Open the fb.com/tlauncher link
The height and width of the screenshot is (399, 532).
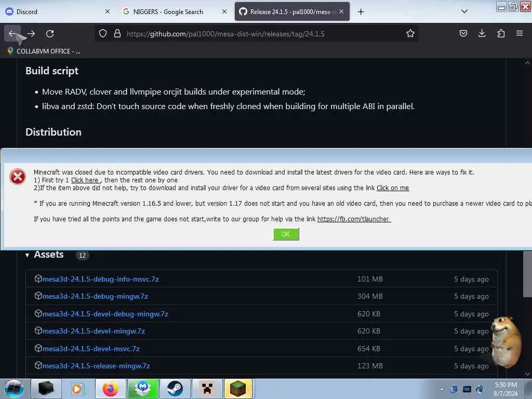tap(354, 219)
